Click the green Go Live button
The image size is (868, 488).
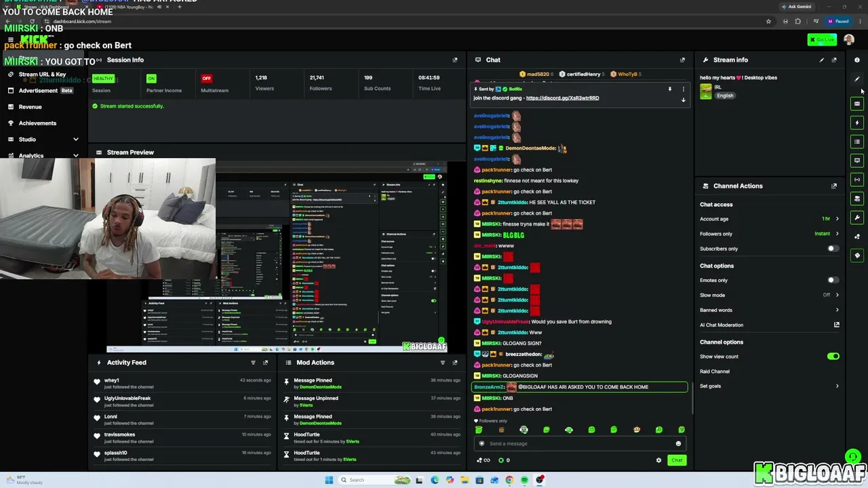coord(822,40)
